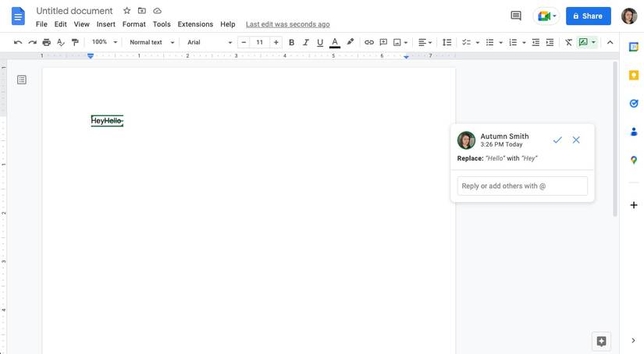Insert a checklist
Viewport: 644px width, 354px height.
point(466,42)
